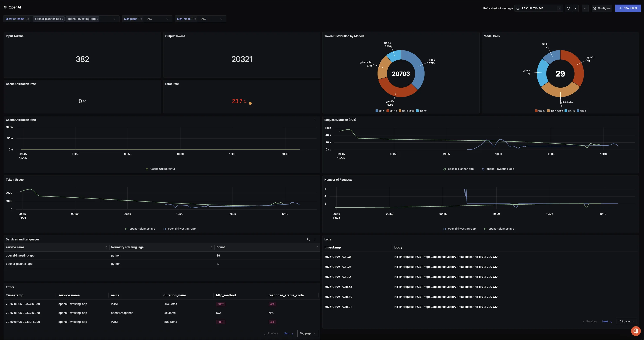The height and width of the screenshot is (340, 644).
Task: Click the Error Rate warning indicator icon
Action: [250, 103]
